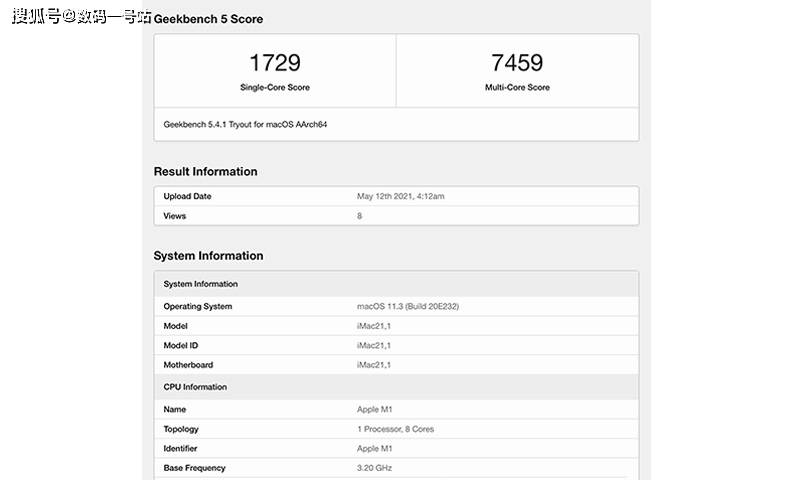Click the CPU Information table header

(x=195, y=387)
